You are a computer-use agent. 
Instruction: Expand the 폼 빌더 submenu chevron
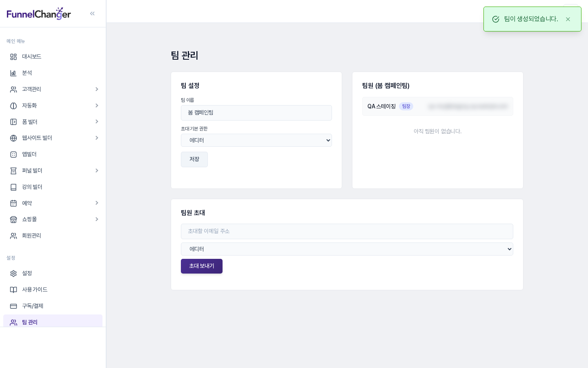tap(97, 121)
